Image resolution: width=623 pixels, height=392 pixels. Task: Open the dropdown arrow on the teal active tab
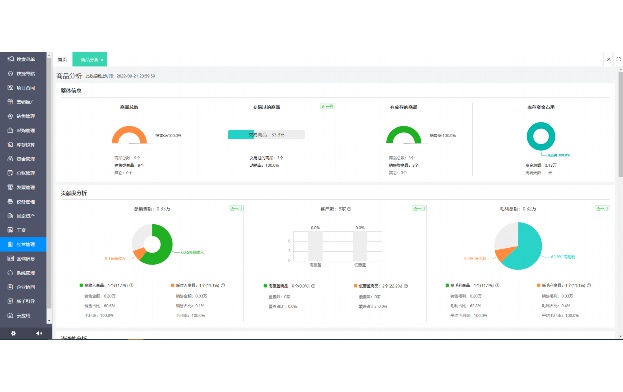tap(102, 60)
